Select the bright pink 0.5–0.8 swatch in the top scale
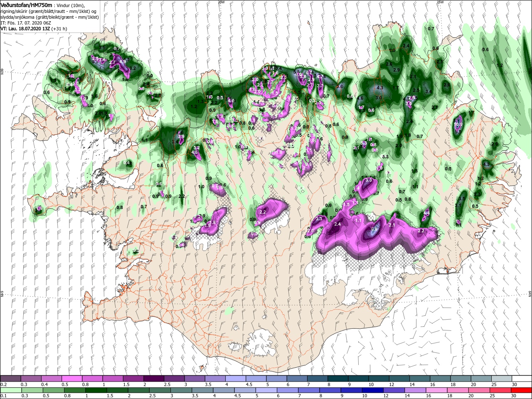Viewport: 532px width, 399px height. tap(71, 379)
